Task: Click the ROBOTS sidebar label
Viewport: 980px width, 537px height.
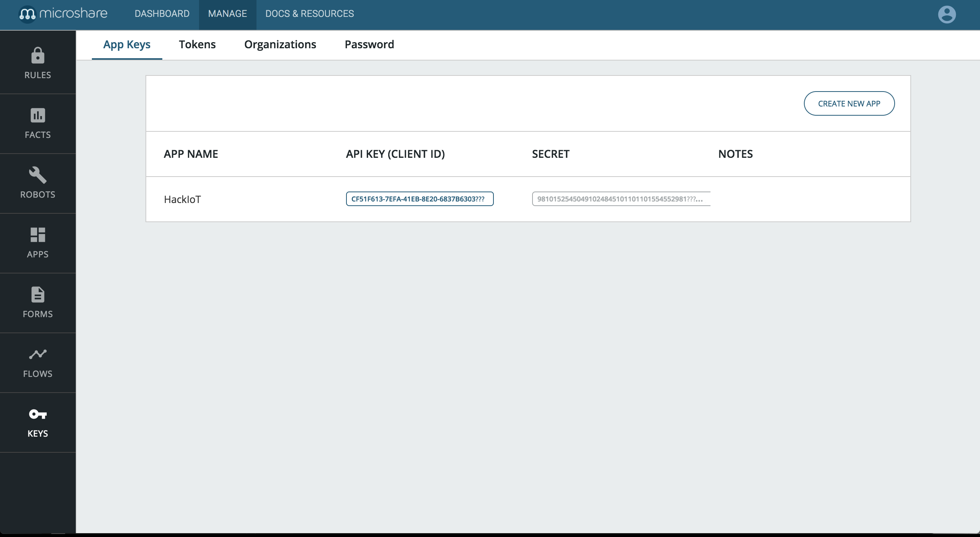Action: [x=38, y=195]
